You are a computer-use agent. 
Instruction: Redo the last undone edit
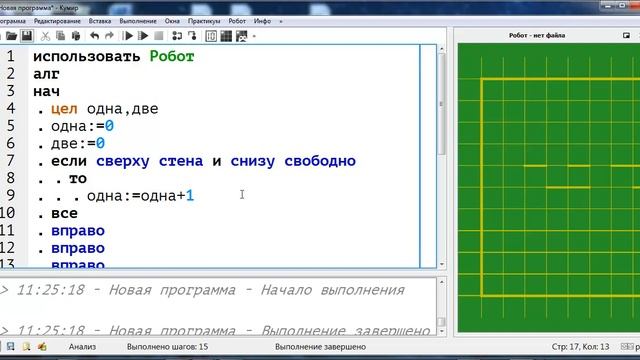(x=109, y=36)
